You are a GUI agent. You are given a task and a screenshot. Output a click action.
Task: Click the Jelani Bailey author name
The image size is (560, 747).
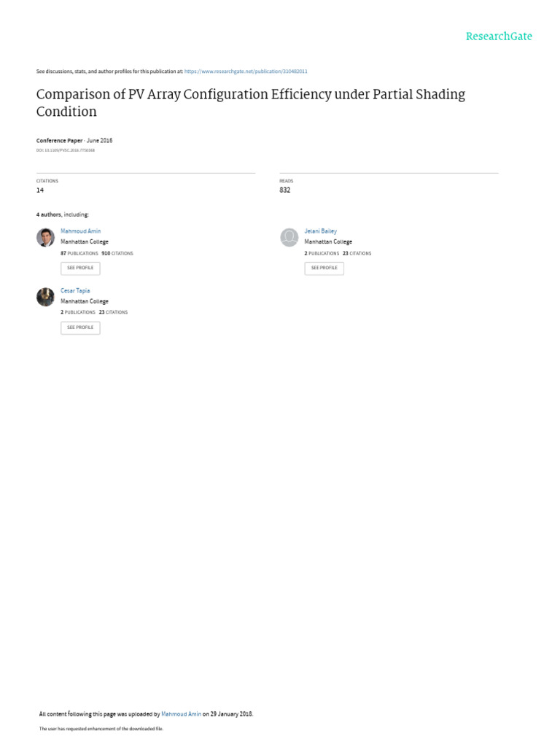321,231
